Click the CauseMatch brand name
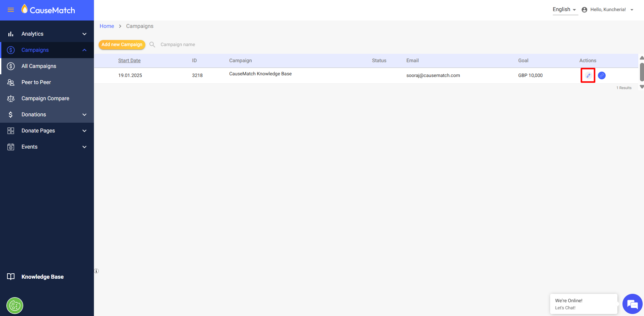The width and height of the screenshot is (644, 316). coord(52,10)
